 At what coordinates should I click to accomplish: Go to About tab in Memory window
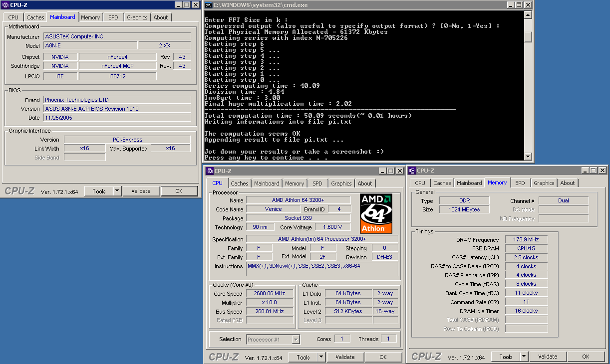click(568, 183)
